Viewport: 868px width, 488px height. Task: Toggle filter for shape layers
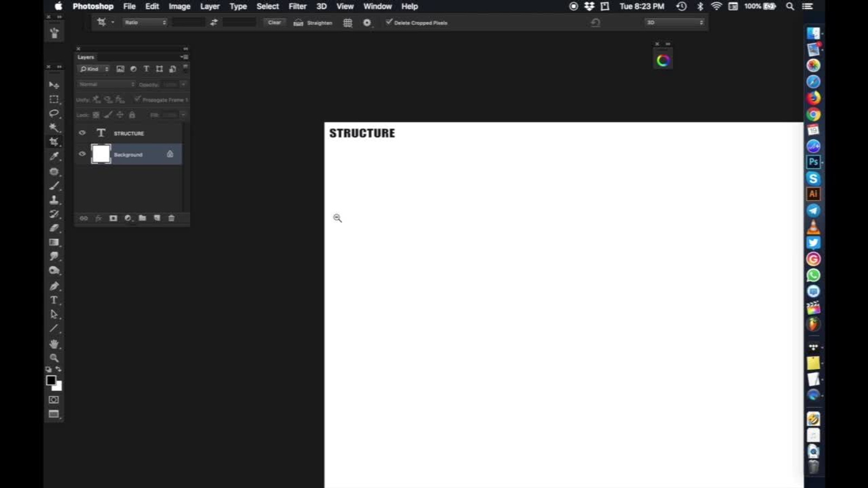point(159,69)
